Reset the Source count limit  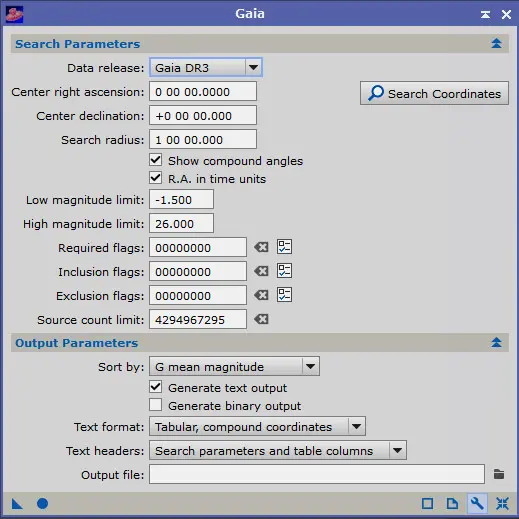(x=261, y=319)
